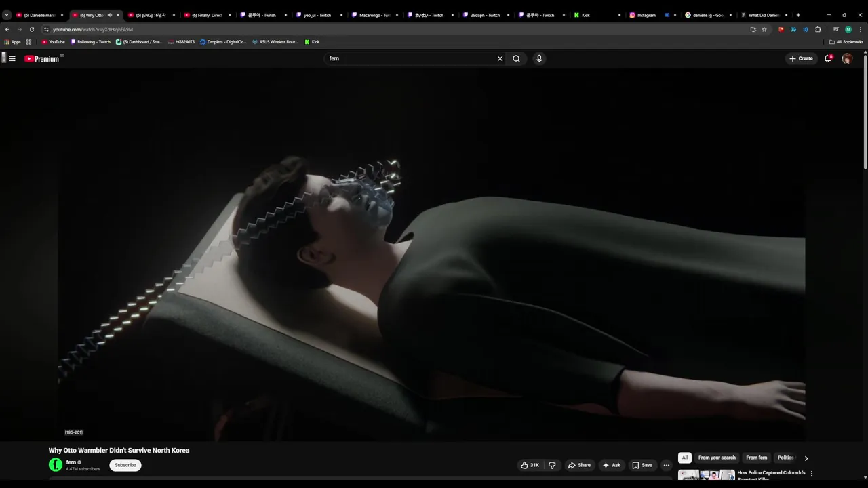
Task: Open the YouTube bookmark
Action: 54,42
